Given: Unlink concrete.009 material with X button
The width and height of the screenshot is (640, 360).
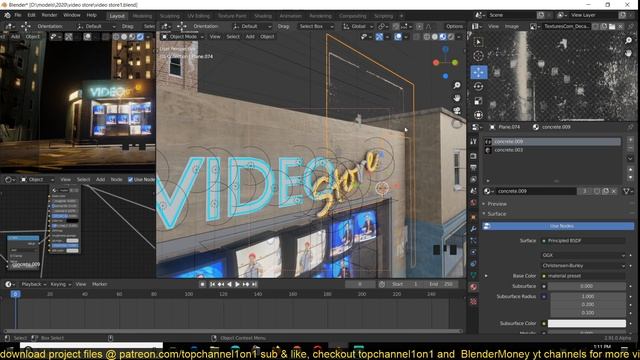Looking at the screenshot, I should [x=614, y=191].
